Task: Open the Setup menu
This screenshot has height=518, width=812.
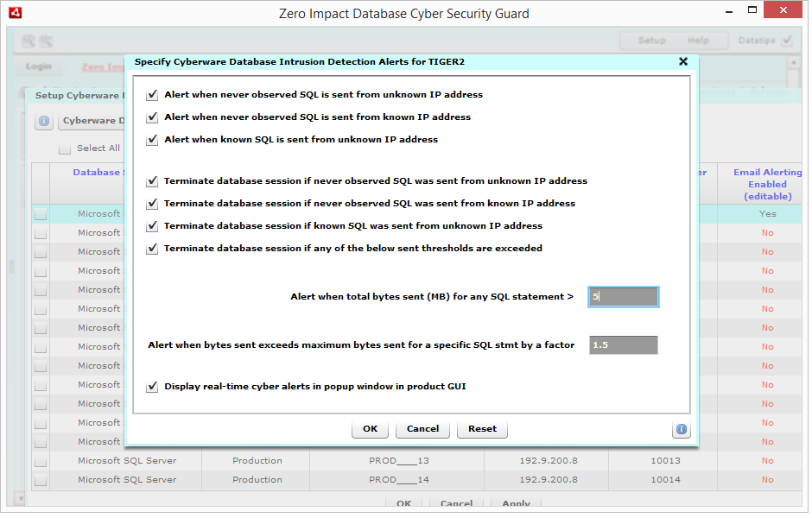Action: click(651, 41)
